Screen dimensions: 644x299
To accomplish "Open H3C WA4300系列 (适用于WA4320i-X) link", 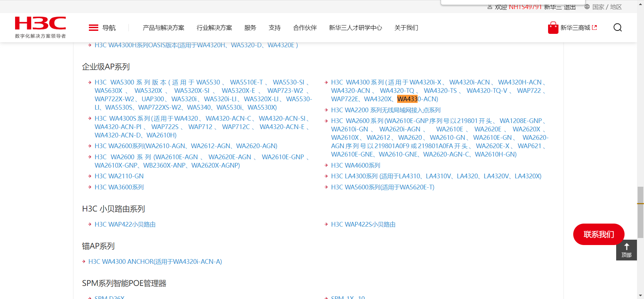I will (440, 91).
